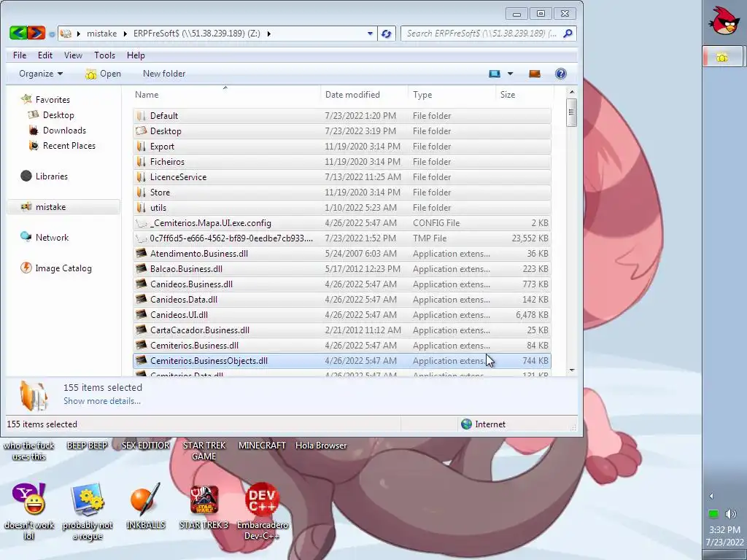Select the LicenceService folder row
Image resolution: width=747 pixels, height=560 pixels.
(342, 176)
